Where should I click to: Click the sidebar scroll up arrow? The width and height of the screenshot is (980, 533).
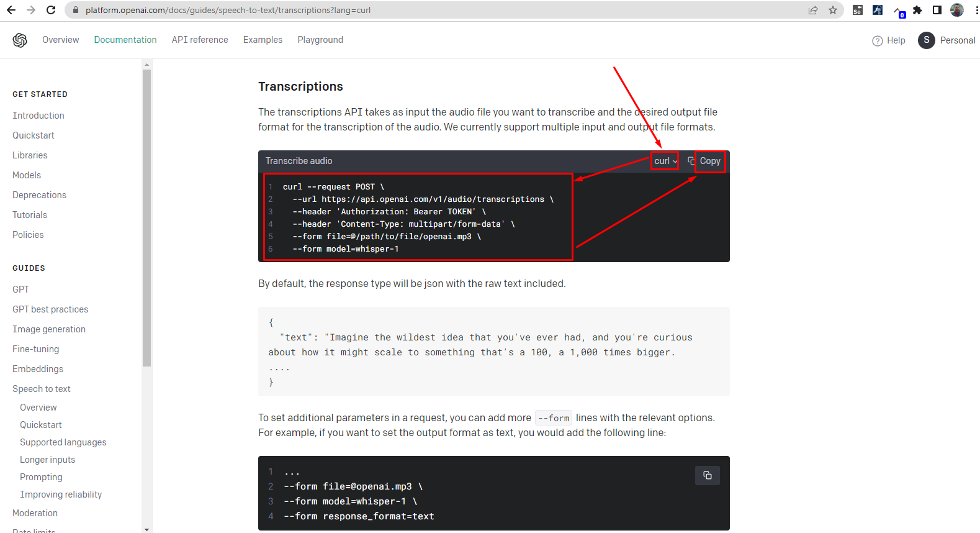click(x=146, y=64)
